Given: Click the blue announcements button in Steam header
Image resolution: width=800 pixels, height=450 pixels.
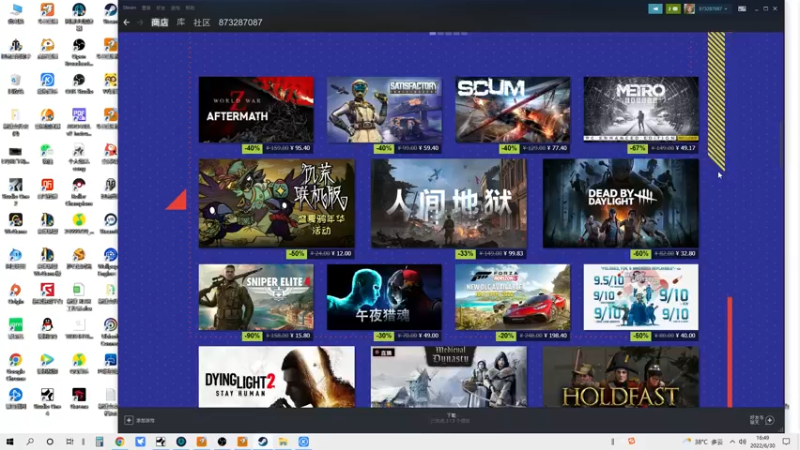Looking at the screenshot, I should pyautogui.click(x=655, y=9).
